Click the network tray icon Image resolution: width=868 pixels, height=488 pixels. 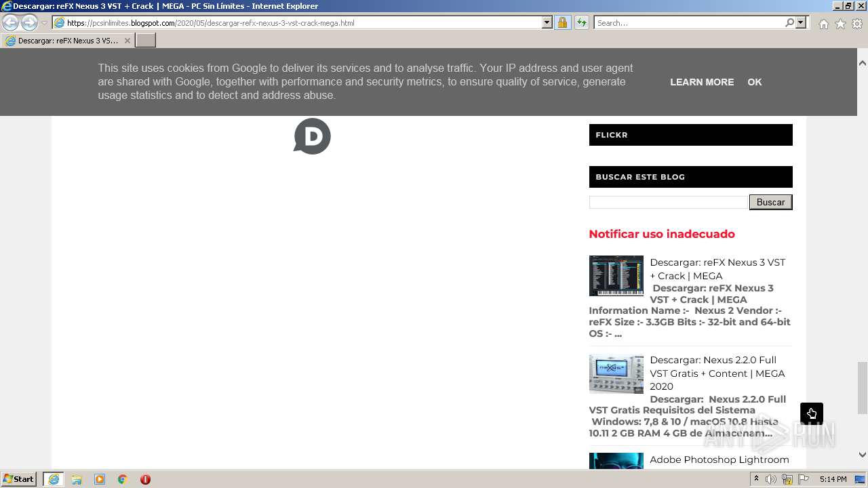click(787, 479)
